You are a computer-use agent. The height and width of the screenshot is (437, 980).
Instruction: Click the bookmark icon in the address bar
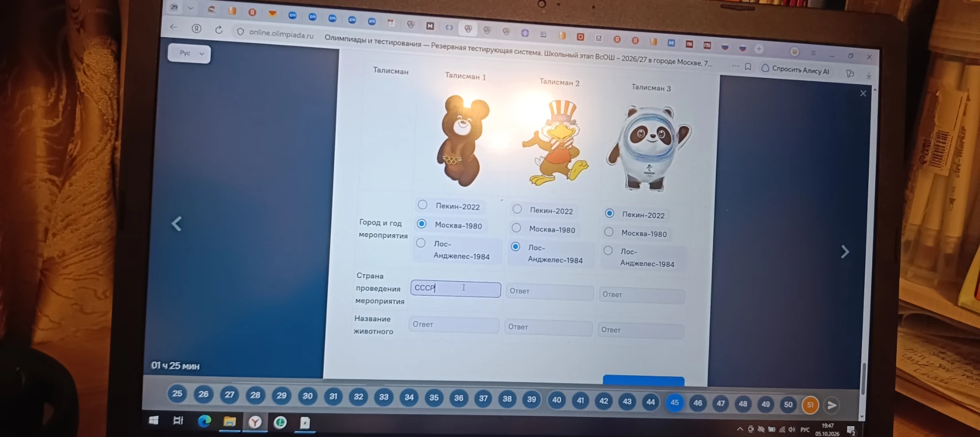(748, 67)
